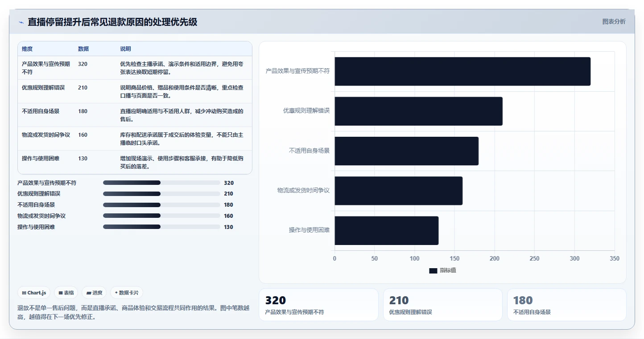This screenshot has width=644, height=339.
Task: Open the 210 data card
Action: pyautogui.click(x=443, y=305)
